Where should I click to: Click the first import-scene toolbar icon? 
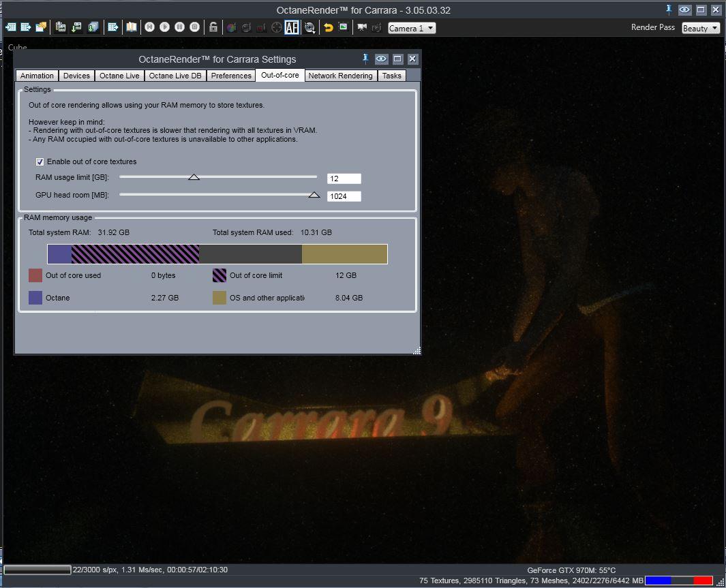click(x=11, y=27)
